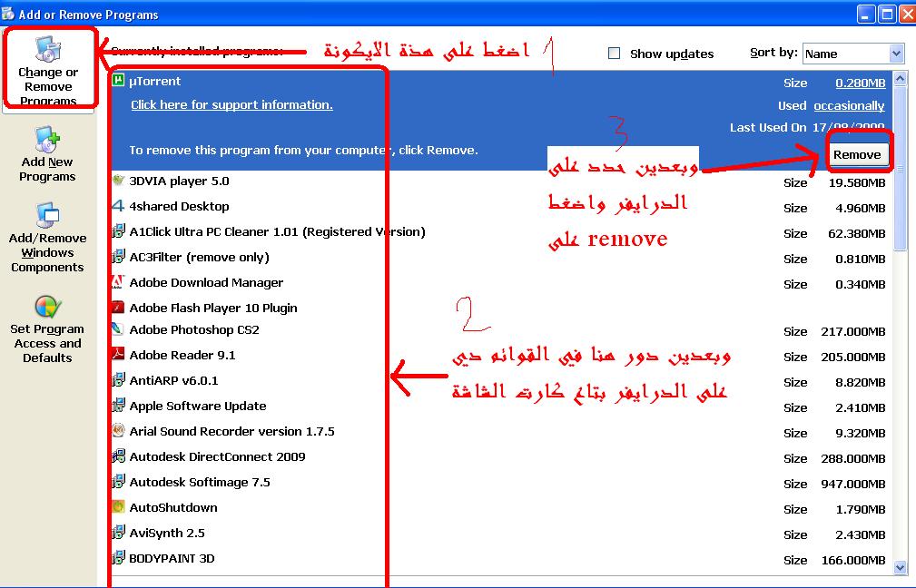Click the 217.000MB size value
This screenshot has width=916, height=588.
pos(853,332)
